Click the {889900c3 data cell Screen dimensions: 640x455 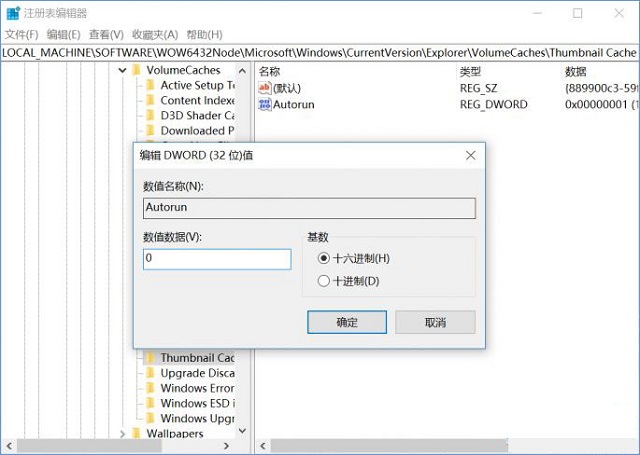tap(601, 88)
